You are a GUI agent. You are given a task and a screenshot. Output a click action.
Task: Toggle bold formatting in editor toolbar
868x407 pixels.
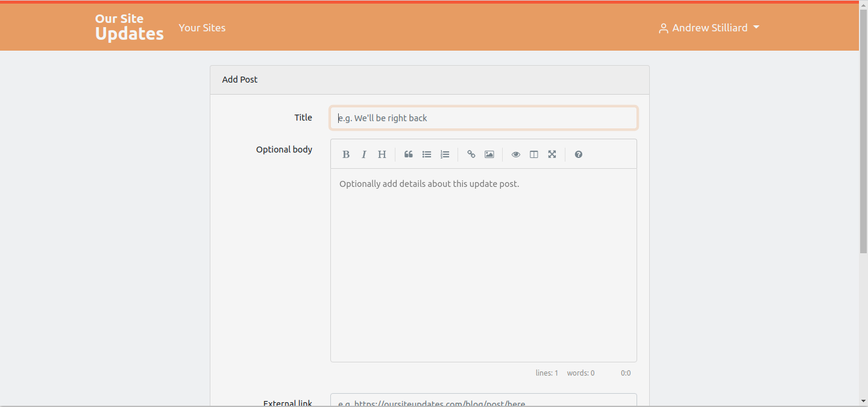[x=346, y=154]
